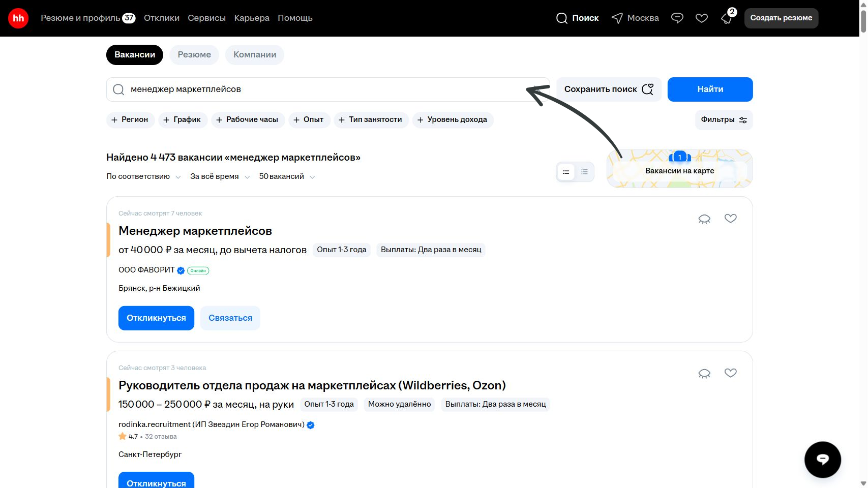Open Карьера in the top menu
Image resolution: width=868 pixels, height=488 pixels.
[252, 18]
